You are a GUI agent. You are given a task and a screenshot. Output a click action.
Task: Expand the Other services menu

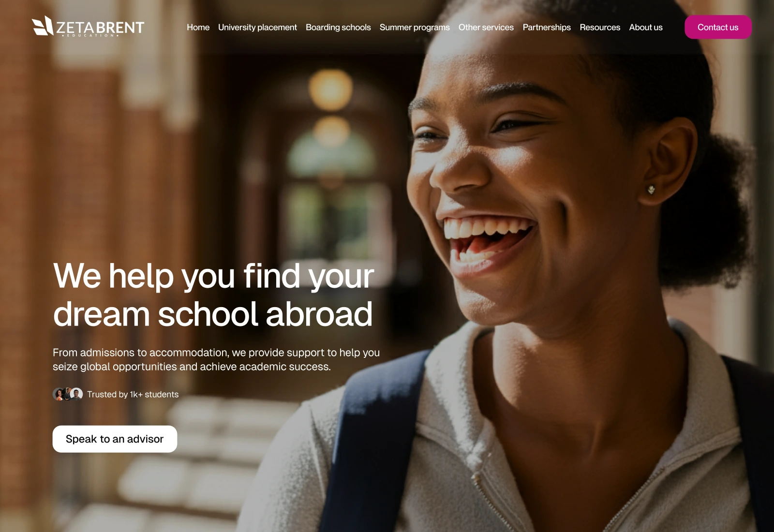coord(486,28)
